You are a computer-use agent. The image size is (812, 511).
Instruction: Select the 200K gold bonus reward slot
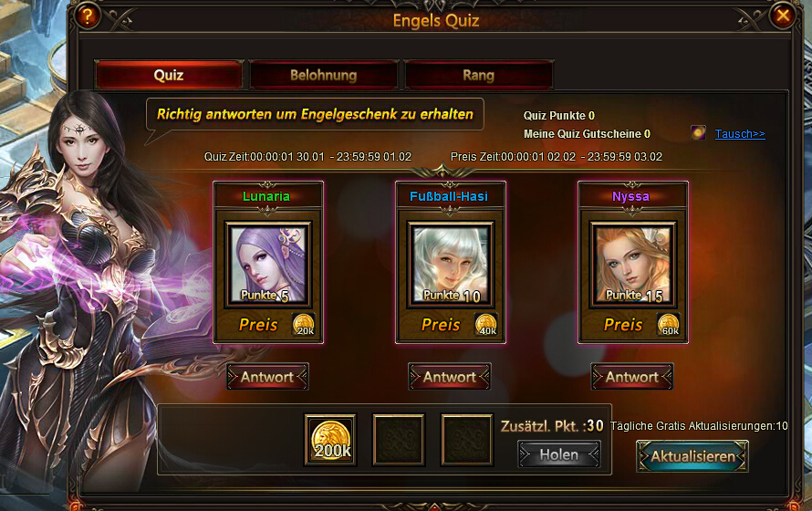pos(330,440)
